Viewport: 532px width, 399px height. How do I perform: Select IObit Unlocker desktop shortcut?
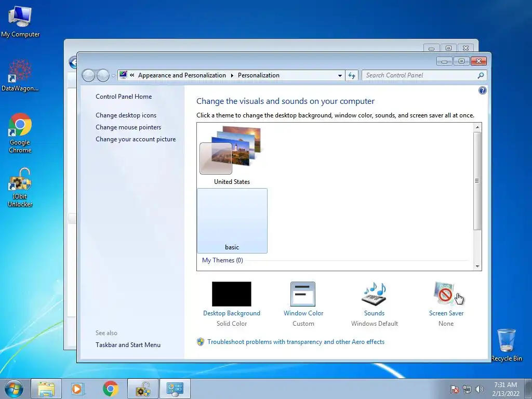point(20,187)
